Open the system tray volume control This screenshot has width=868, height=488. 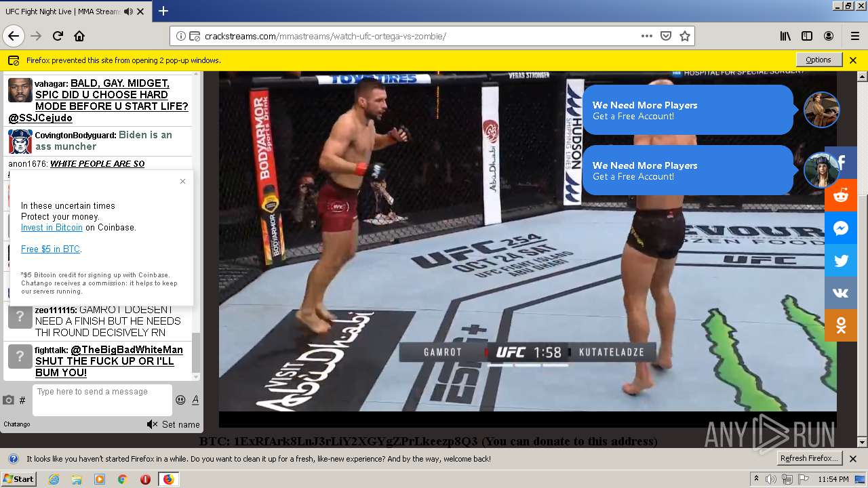771,479
